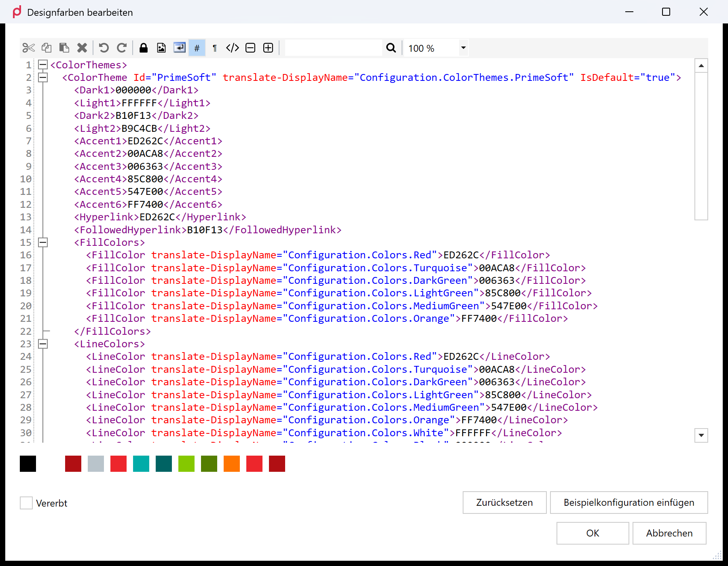
Task: Click the FollowedHyperlink value B10F13
Action: [x=205, y=230]
